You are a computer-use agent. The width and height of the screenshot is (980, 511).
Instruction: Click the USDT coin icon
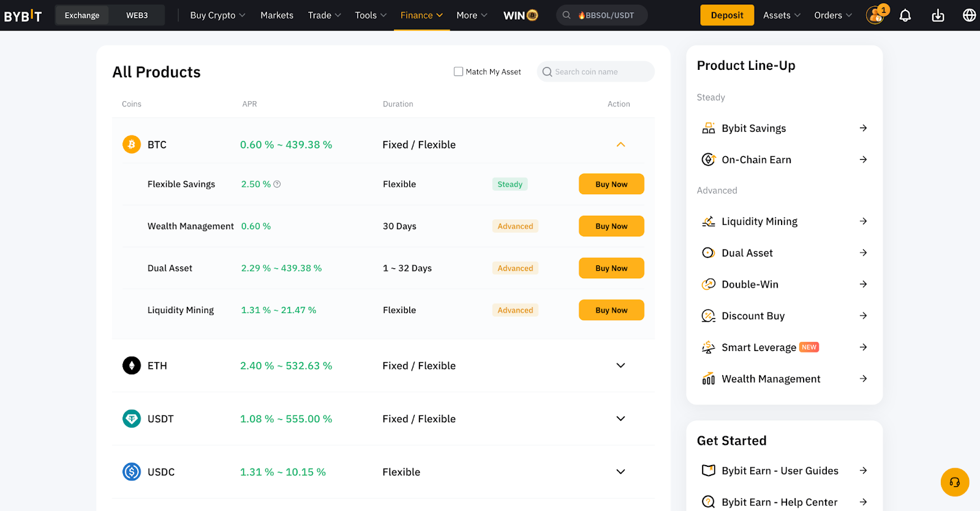(132, 419)
